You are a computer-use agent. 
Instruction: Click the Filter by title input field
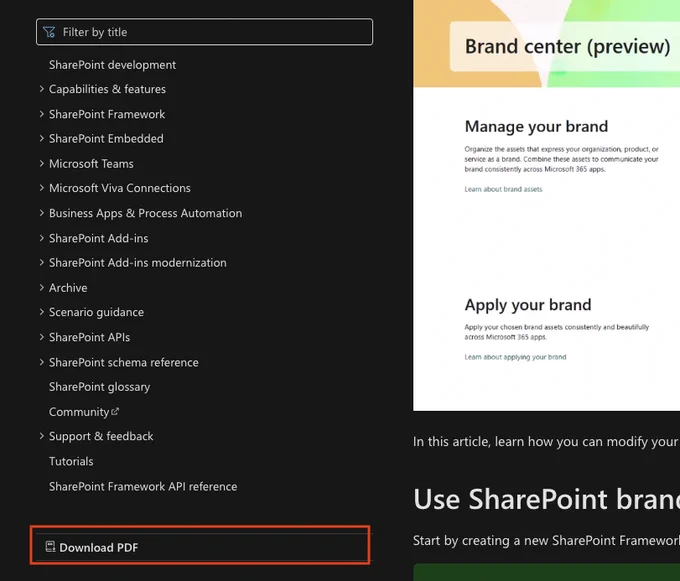pyautogui.click(x=204, y=32)
